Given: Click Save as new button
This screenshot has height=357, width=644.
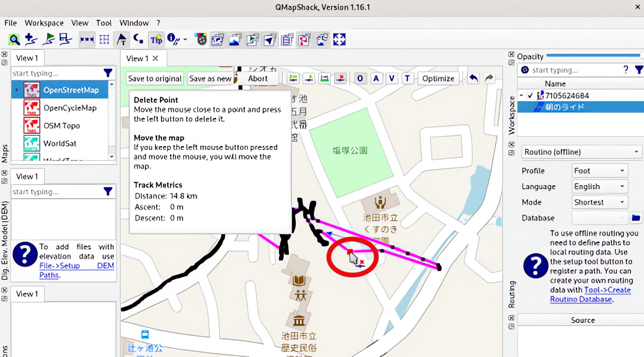Looking at the screenshot, I should (x=210, y=78).
